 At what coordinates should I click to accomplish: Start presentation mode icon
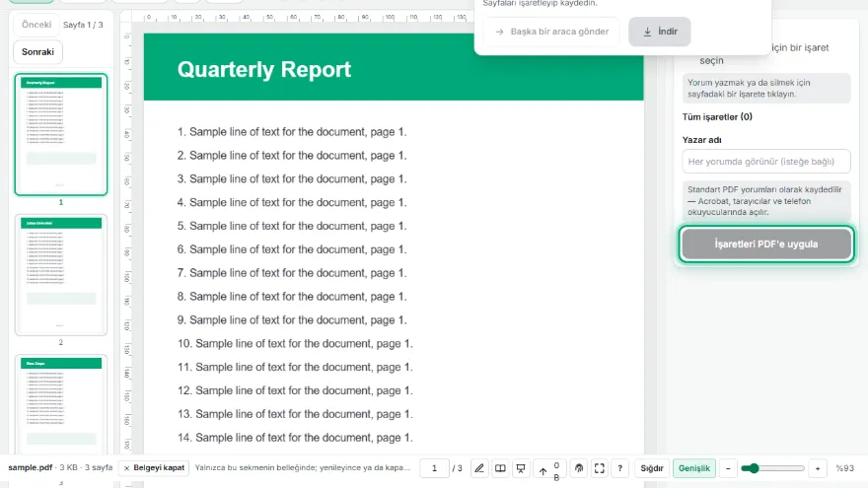[521, 468]
